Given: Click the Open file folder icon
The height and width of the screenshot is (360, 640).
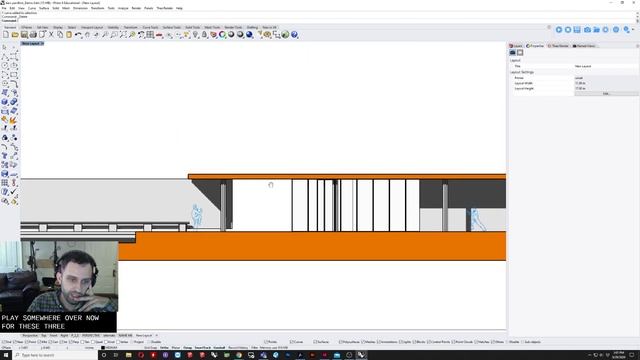Looking at the screenshot, I should coord(15,35).
